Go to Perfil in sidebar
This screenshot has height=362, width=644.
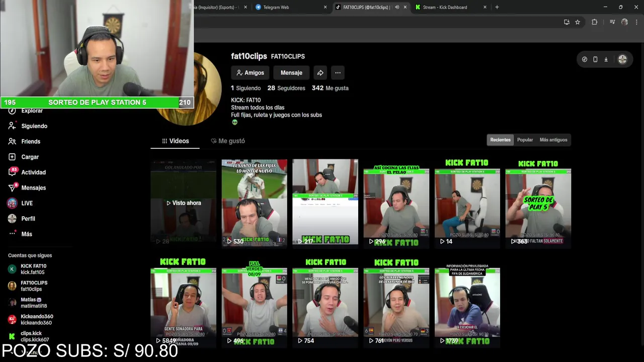[22, 219]
